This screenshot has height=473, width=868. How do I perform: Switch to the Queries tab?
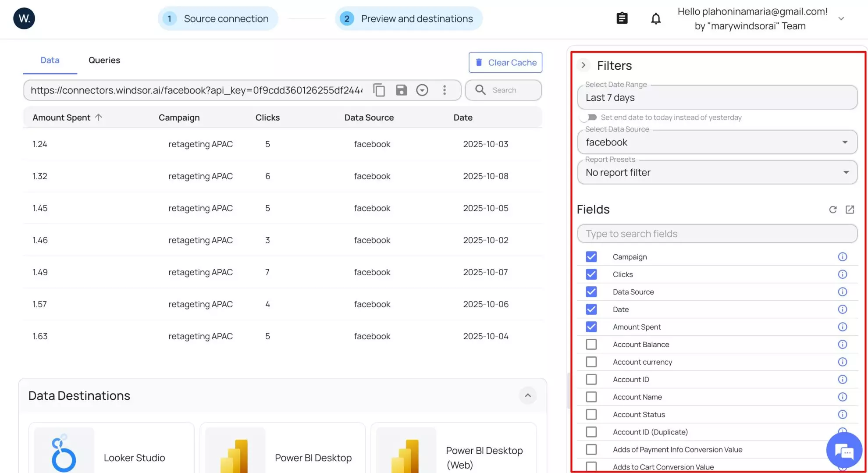coord(104,60)
